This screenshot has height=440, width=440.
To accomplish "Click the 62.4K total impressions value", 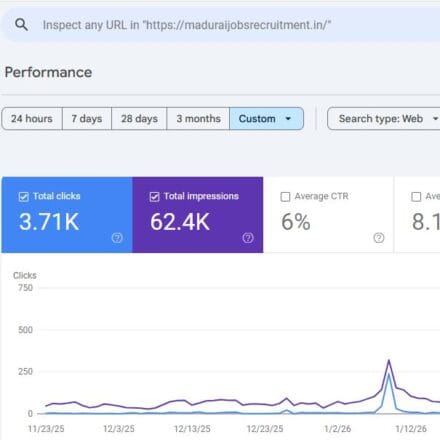I will pos(180,222).
